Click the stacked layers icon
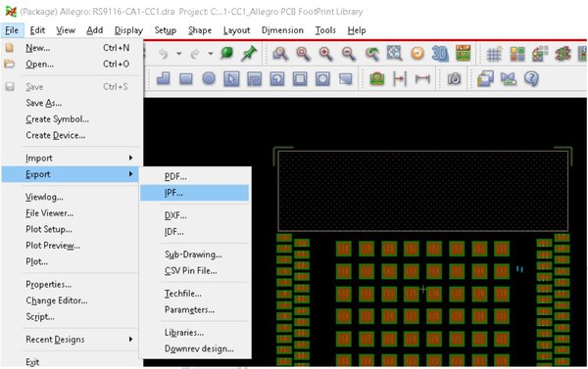588x369 pixels. click(486, 79)
